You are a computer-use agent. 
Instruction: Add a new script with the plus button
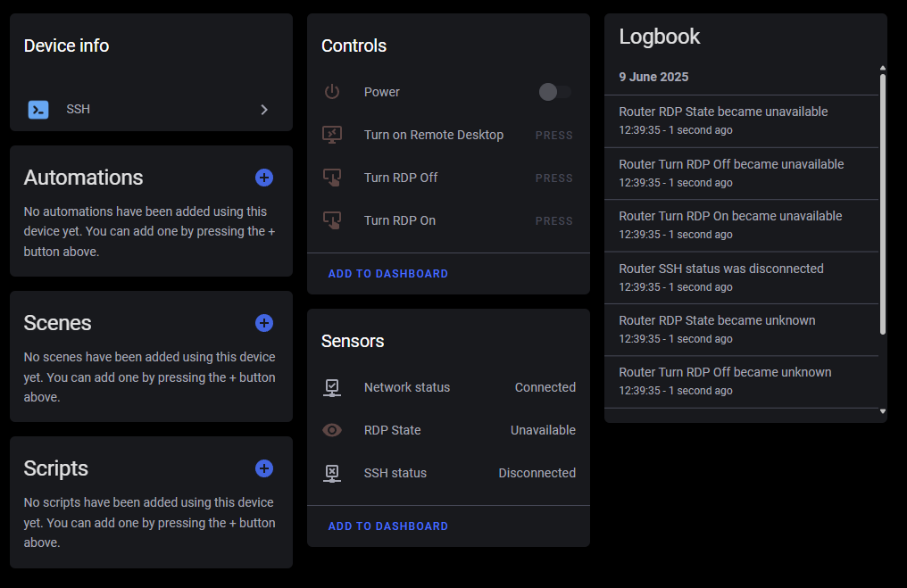click(264, 468)
